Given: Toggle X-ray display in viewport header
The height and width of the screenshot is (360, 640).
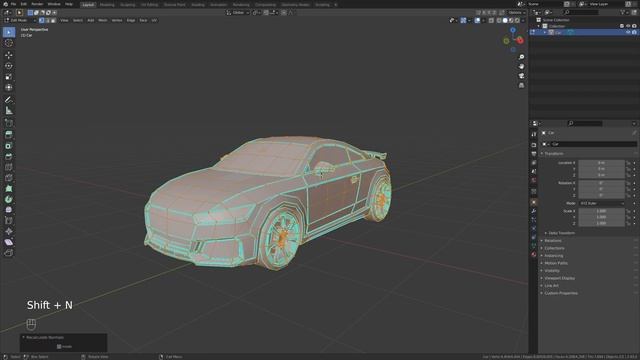Looking at the screenshot, I should [491, 20].
